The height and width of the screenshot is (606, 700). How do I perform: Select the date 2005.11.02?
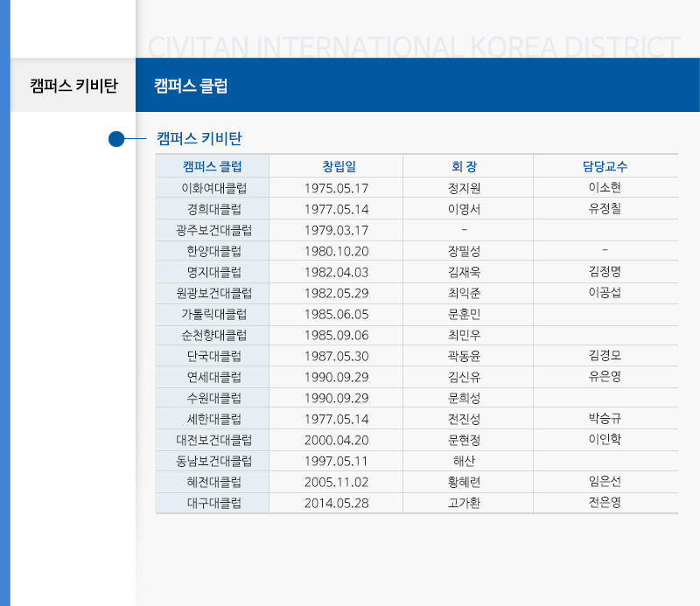tap(337, 482)
